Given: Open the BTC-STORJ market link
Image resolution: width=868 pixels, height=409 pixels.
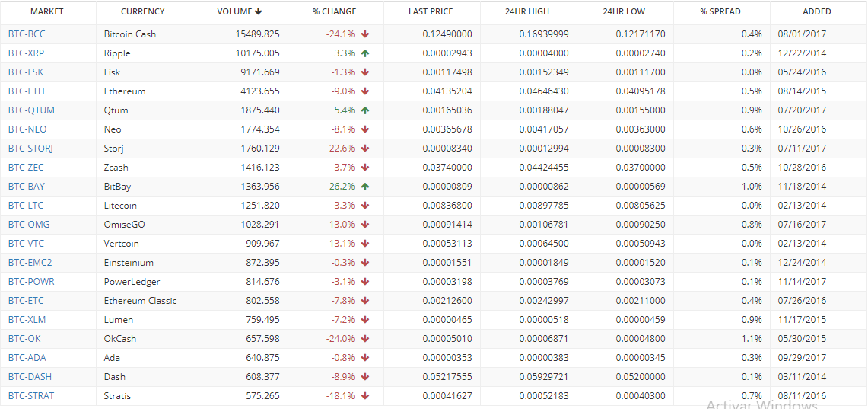Looking at the screenshot, I should coord(30,149).
